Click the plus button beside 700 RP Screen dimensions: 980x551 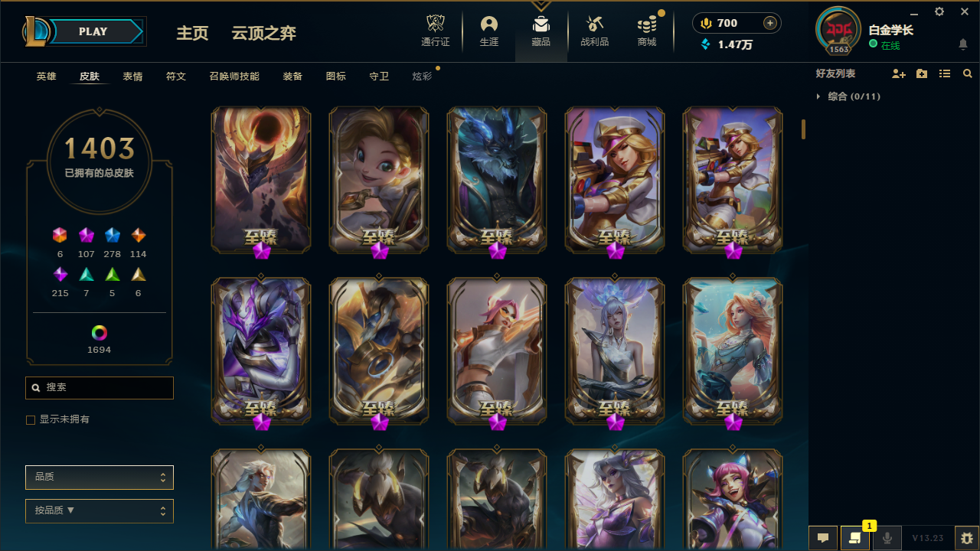(770, 23)
